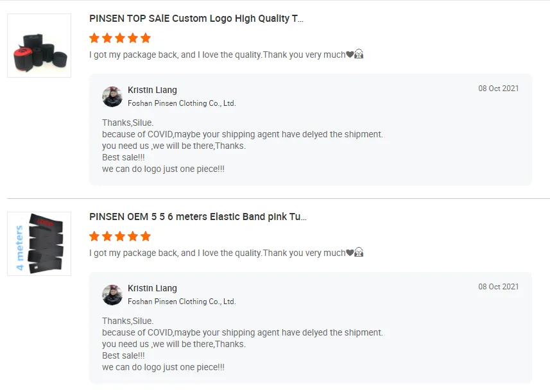550x392 pixels.
Task: Click 'Foshan Pinsen Clothing Co., Ltd.' under the PINSEN OEM review
Action: tap(182, 302)
